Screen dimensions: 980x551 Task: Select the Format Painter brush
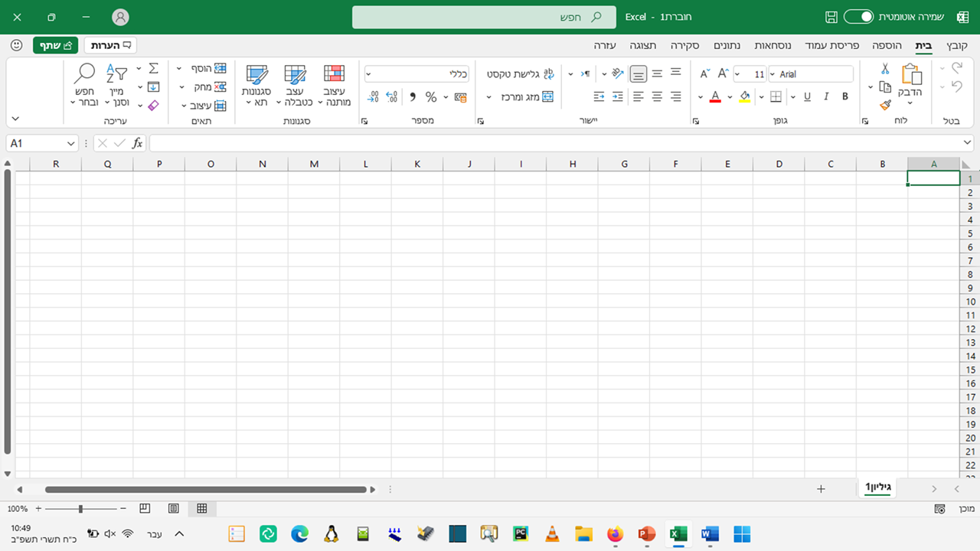[x=885, y=105]
